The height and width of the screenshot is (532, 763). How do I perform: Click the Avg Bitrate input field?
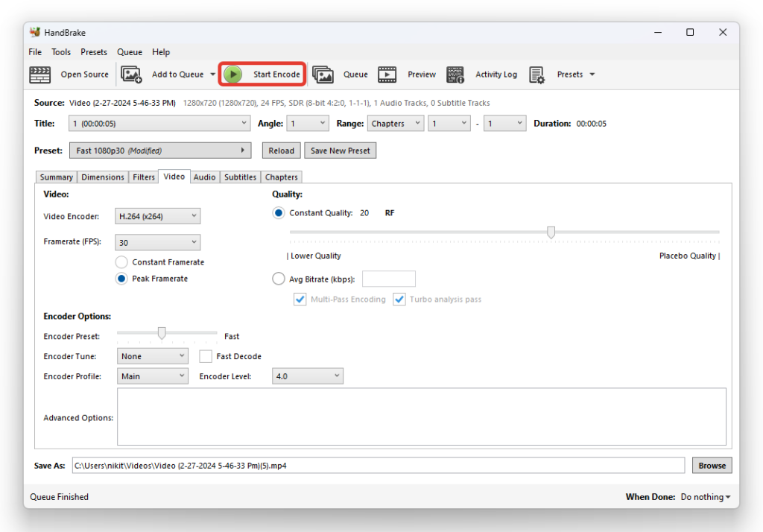pyautogui.click(x=389, y=279)
